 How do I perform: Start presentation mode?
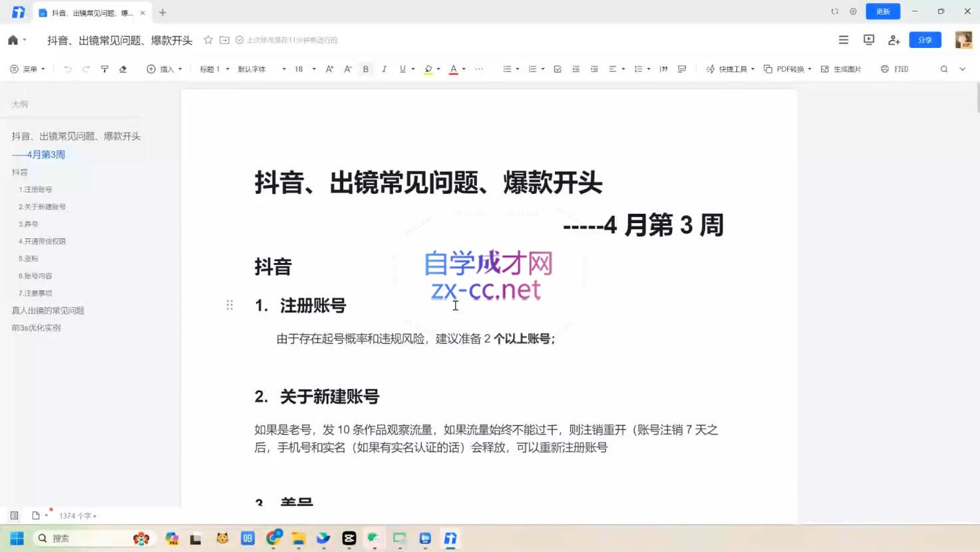[x=869, y=40]
